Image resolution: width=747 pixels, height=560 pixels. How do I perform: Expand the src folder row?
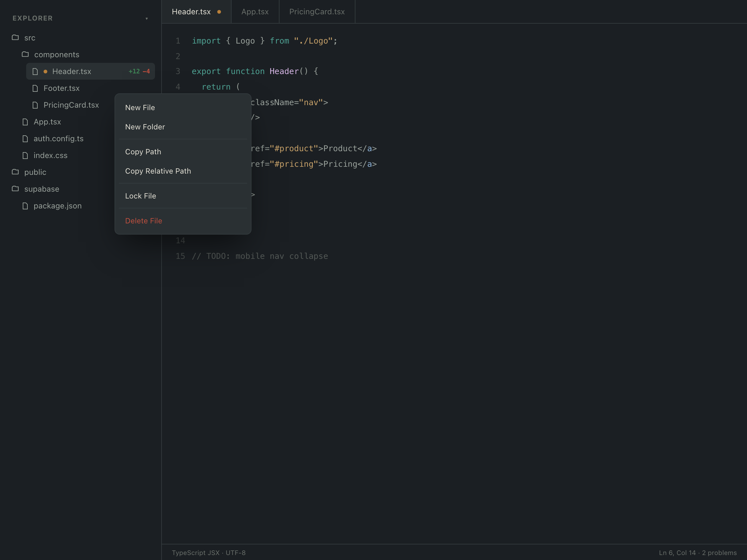(x=81, y=38)
